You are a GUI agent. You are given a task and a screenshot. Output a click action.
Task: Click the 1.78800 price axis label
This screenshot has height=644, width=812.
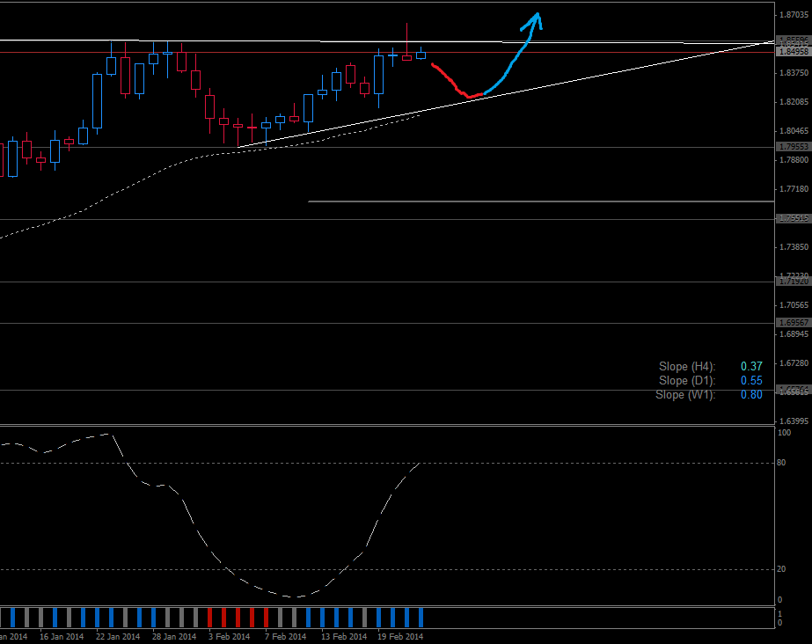(x=794, y=160)
